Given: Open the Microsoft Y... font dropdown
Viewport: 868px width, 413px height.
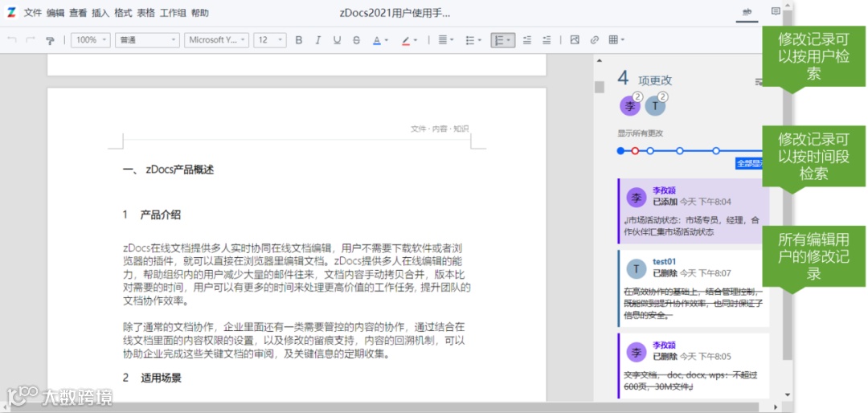Looking at the screenshot, I should pyautogui.click(x=216, y=40).
